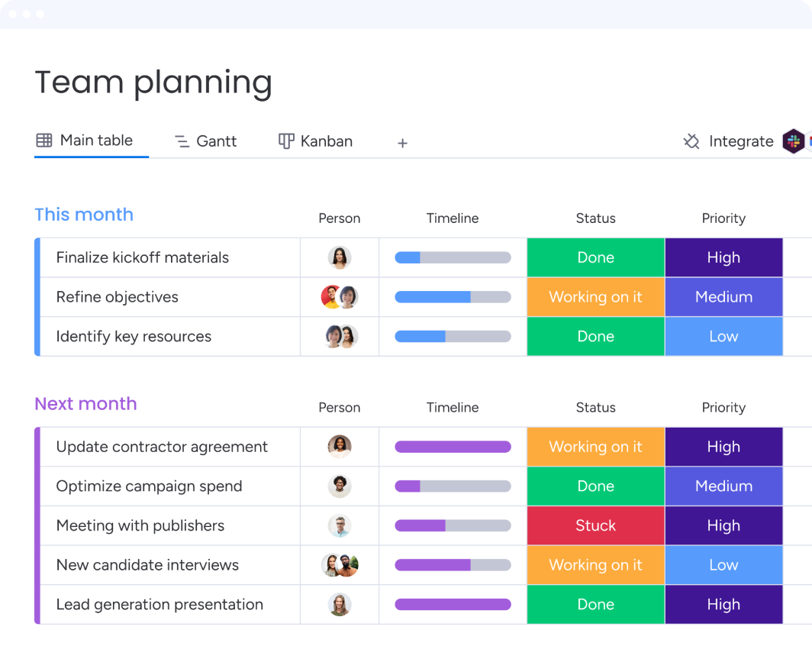This screenshot has width=812, height=659.
Task: Open the Stuck status for Meeting with publishers
Action: [x=595, y=525]
